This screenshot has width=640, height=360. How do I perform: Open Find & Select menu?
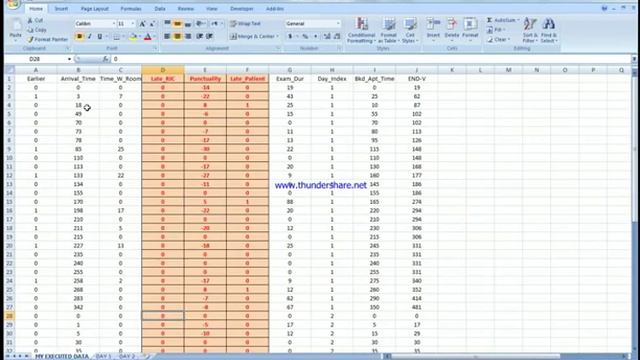click(549, 30)
